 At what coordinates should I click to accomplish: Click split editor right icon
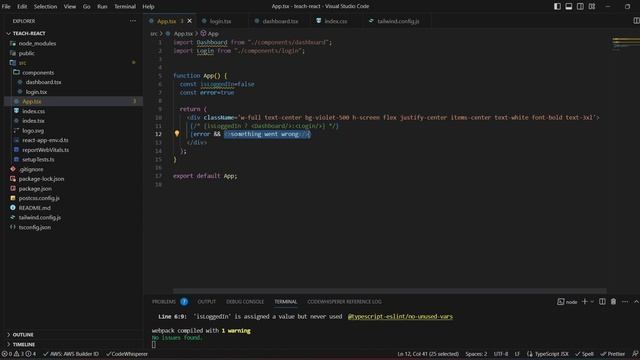[636, 21]
